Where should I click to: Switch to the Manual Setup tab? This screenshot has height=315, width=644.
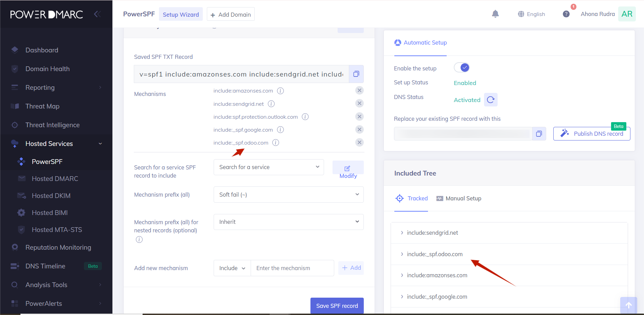pos(459,198)
